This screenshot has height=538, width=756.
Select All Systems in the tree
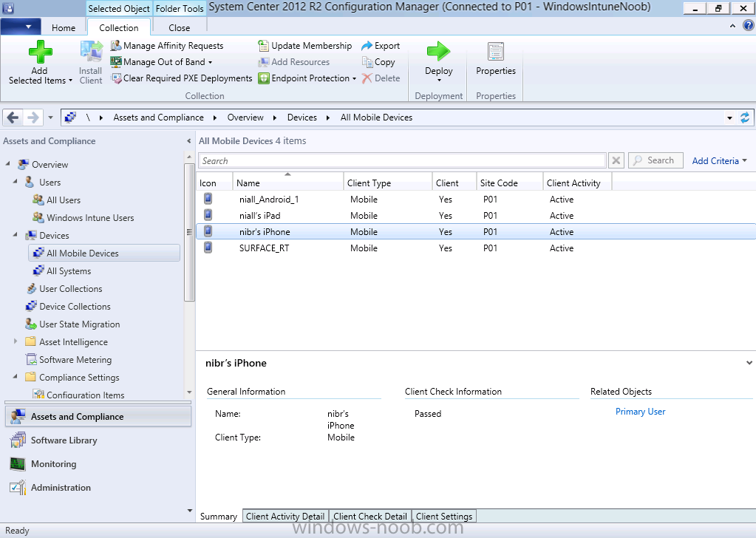pyautogui.click(x=69, y=271)
